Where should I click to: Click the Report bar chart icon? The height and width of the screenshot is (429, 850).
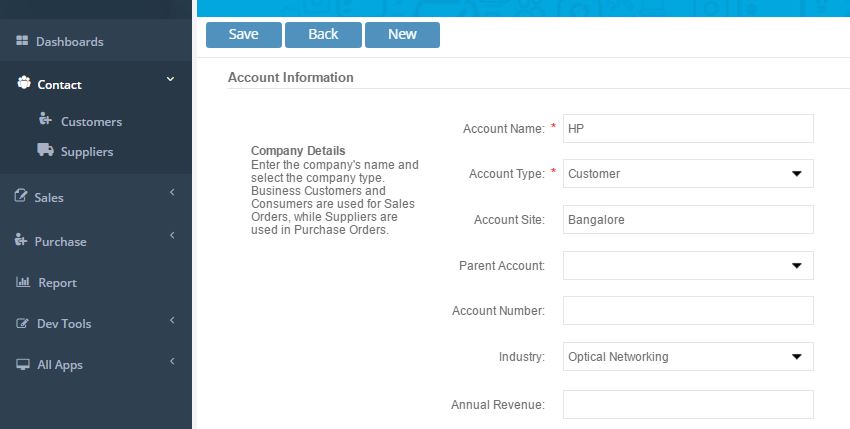[23, 281]
